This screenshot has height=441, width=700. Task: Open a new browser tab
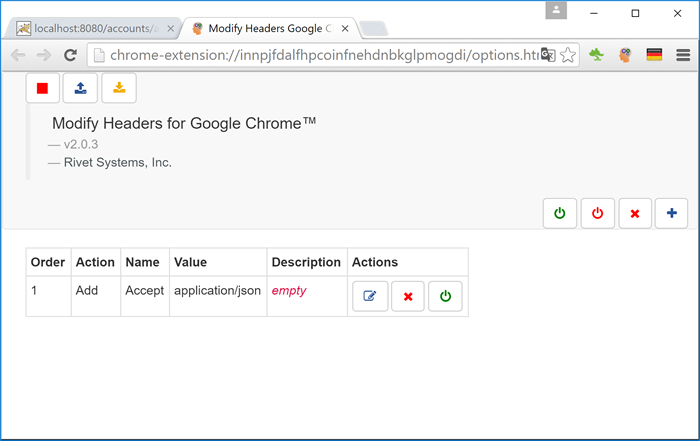[x=374, y=29]
